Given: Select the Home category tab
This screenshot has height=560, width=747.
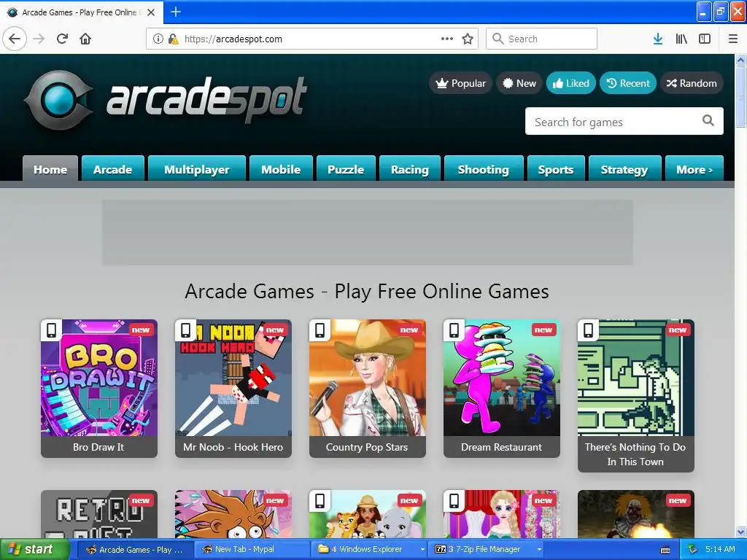Looking at the screenshot, I should coord(50,168).
